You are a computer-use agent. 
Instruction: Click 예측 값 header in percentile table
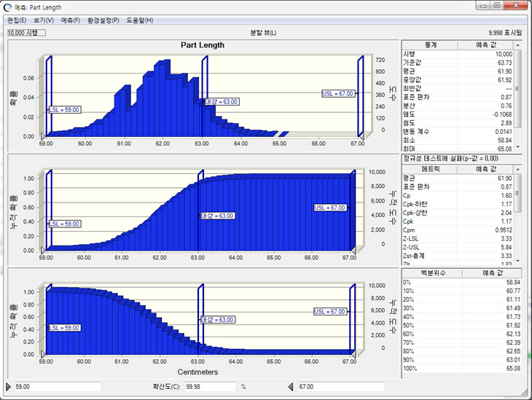(x=492, y=272)
